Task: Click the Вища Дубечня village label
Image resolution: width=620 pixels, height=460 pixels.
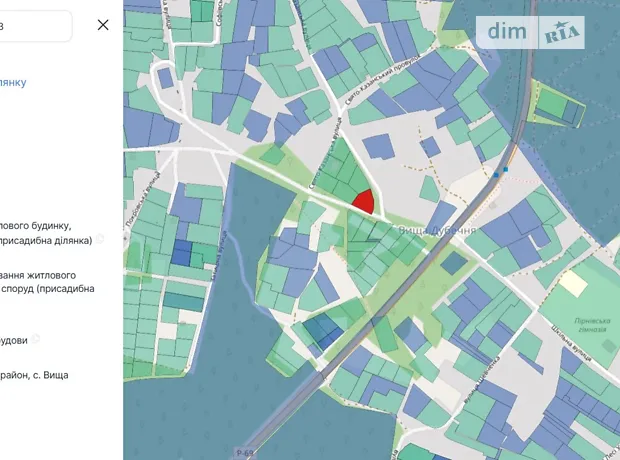Action: (436, 231)
